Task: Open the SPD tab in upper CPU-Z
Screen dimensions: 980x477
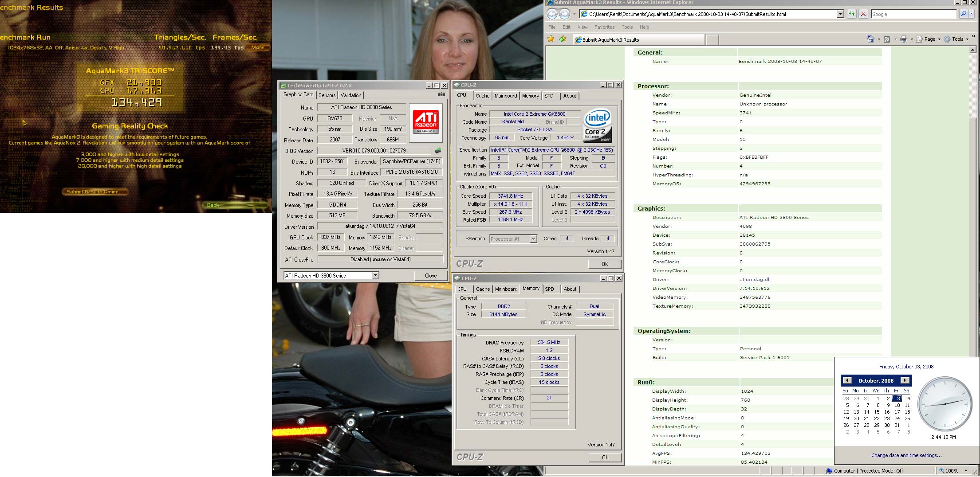Action: (x=549, y=96)
